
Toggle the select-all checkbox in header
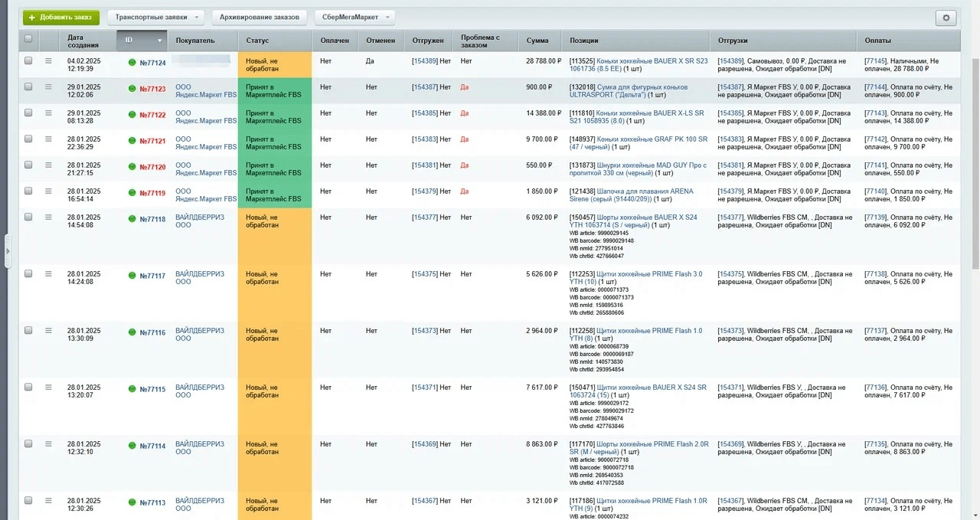[28, 39]
